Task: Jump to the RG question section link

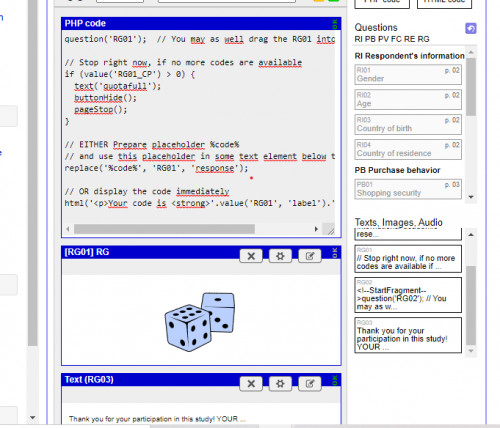Action: (x=423, y=39)
